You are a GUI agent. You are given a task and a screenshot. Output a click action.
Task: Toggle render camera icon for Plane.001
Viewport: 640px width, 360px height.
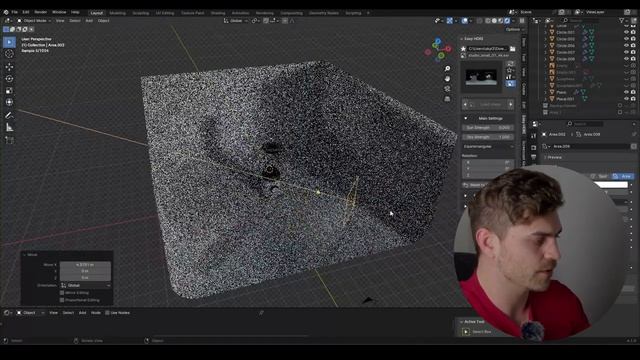coord(633,99)
